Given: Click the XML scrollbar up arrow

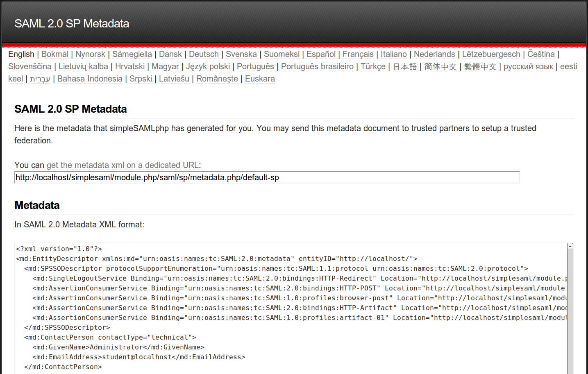Looking at the screenshot, I should click(570, 246).
